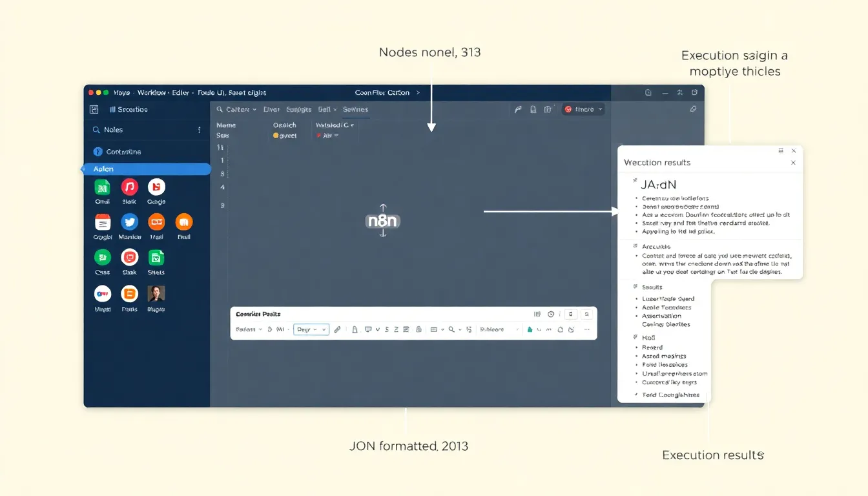Click the more options ellipsis in bottom toolbar
Image resolution: width=868 pixels, height=496 pixels.
586,329
